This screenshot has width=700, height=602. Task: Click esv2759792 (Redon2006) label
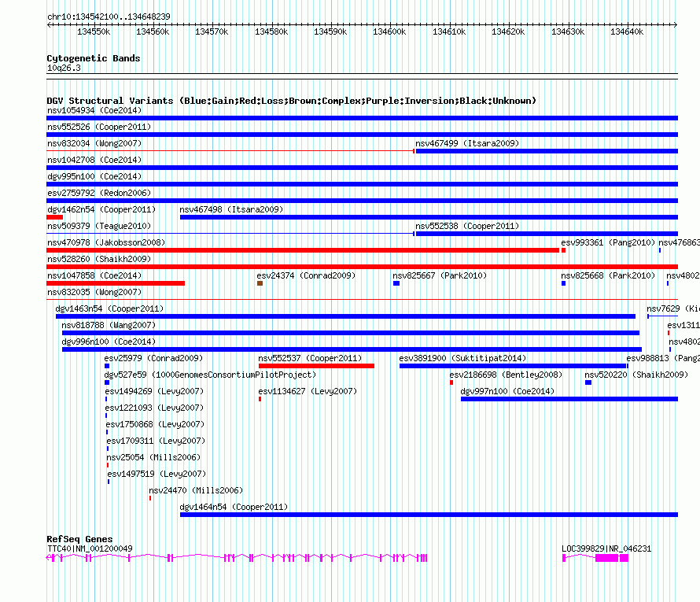[x=99, y=193]
